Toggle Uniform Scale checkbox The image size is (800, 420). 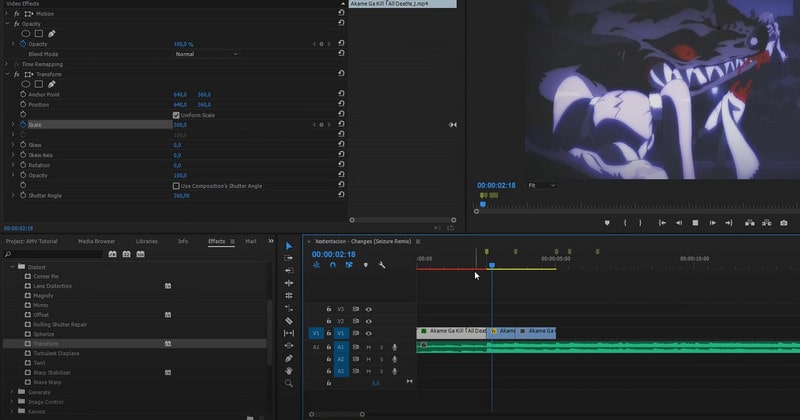click(x=176, y=115)
